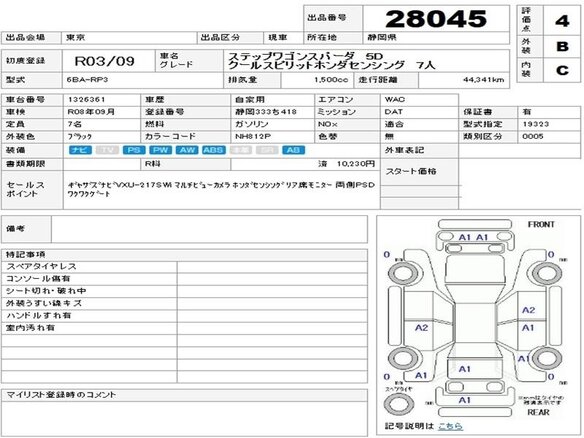Click the exterior grade B
Image resolution: width=584 pixels, height=438 pixels.
(562, 47)
